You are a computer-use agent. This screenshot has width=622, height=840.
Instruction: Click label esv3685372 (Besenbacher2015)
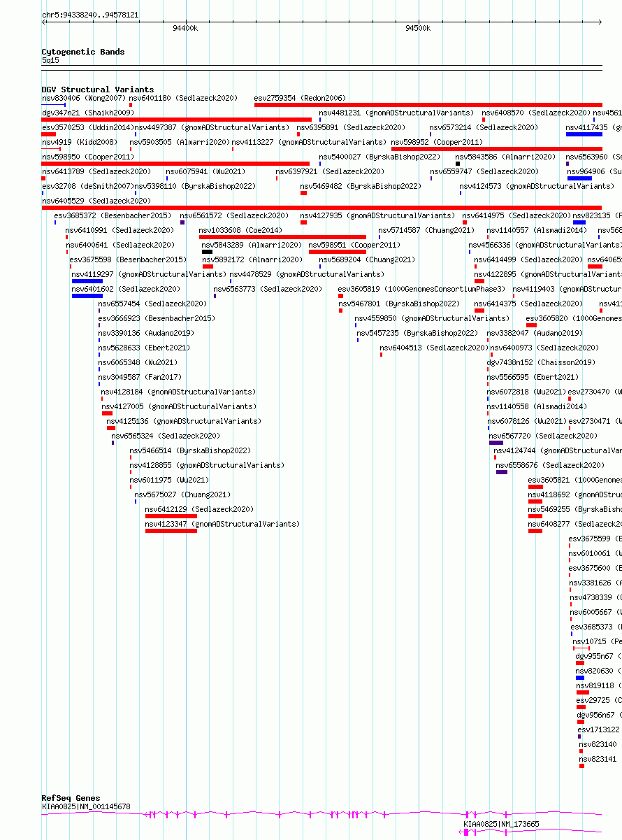click(113, 215)
